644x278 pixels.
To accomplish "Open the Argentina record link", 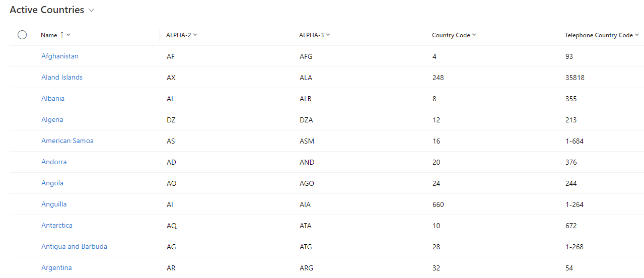I will 56,268.
